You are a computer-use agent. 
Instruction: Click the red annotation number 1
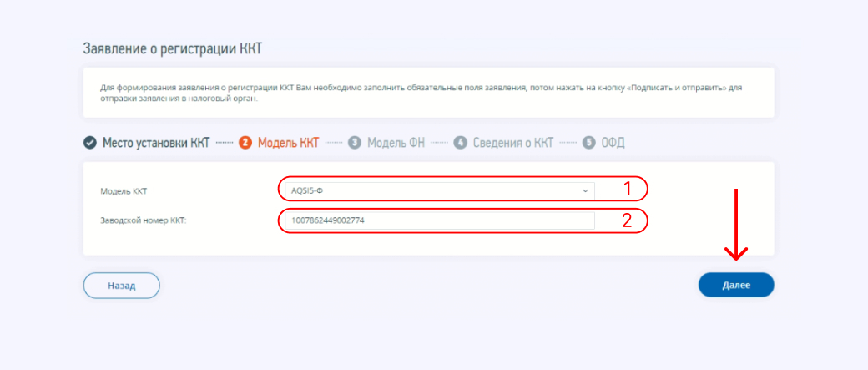pos(628,189)
